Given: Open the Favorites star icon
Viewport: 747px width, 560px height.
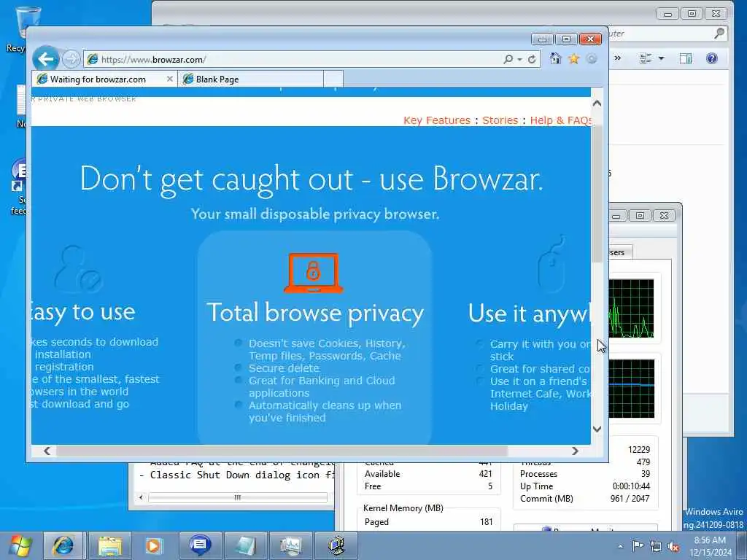Looking at the screenshot, I should 573,58.
